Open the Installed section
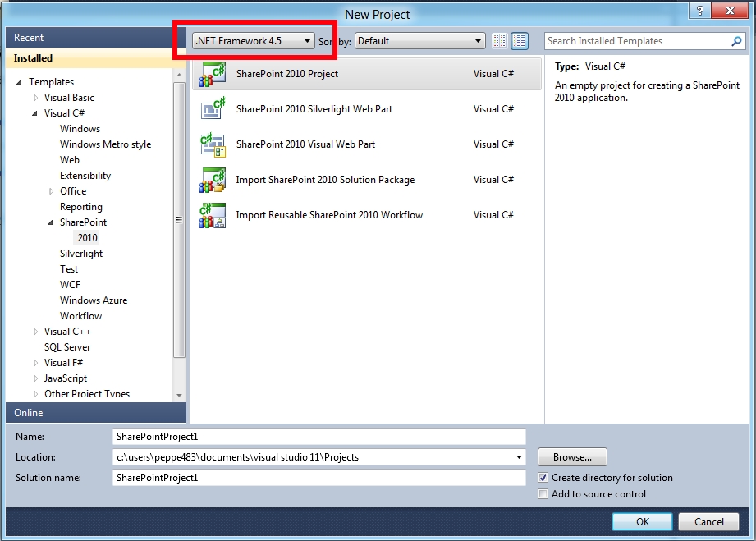Screen dimensions: 756x541 coord(95,57)
